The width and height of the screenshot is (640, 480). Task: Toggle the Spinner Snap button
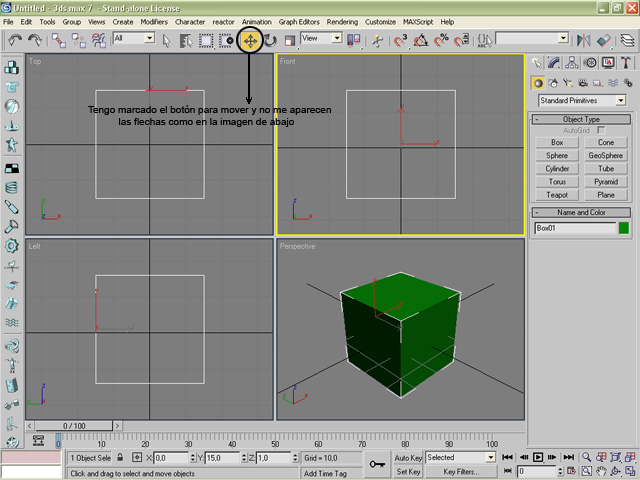pyautogui.click(x=461, y=40)
